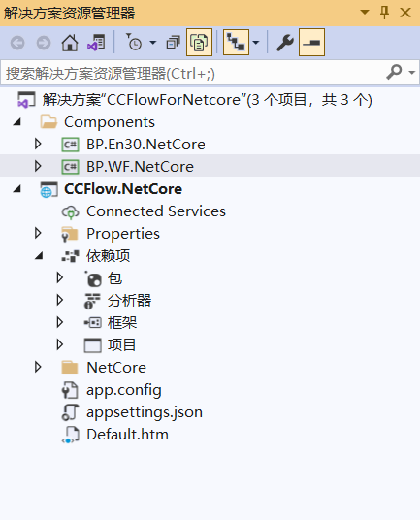Click the solution explorer search input field
This screenshot has height=520, width=420.
[192, 73]
